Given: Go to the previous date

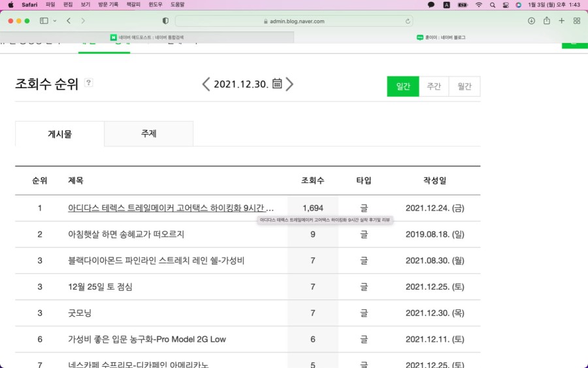Looking at the screenshot, I should click(x=206, y=84).
